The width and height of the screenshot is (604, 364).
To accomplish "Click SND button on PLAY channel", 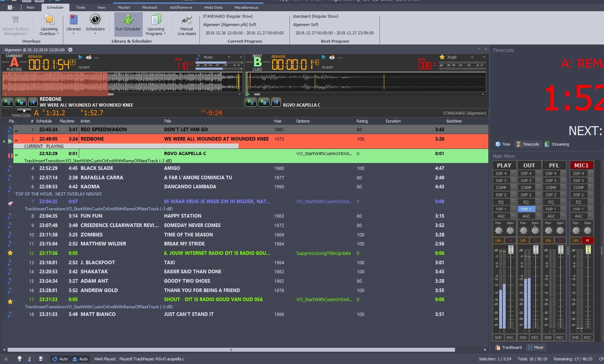I will 498,338.
